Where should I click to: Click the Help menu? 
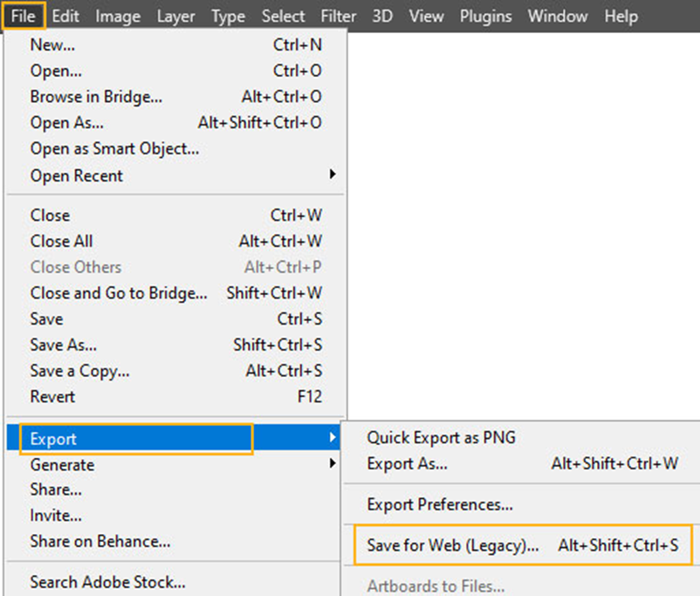[621, 16]
